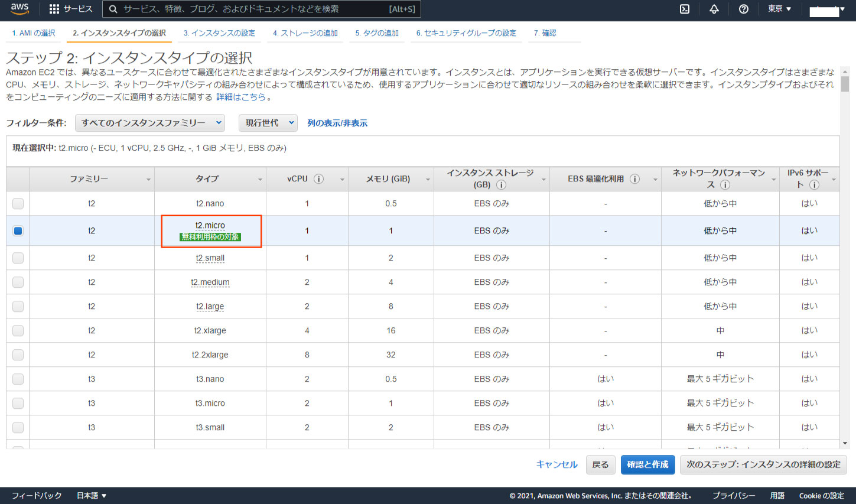Screen dimensions: 856x504
Task: Uncheck the selected t2.micro row checkbox
Action: (18, 230)
